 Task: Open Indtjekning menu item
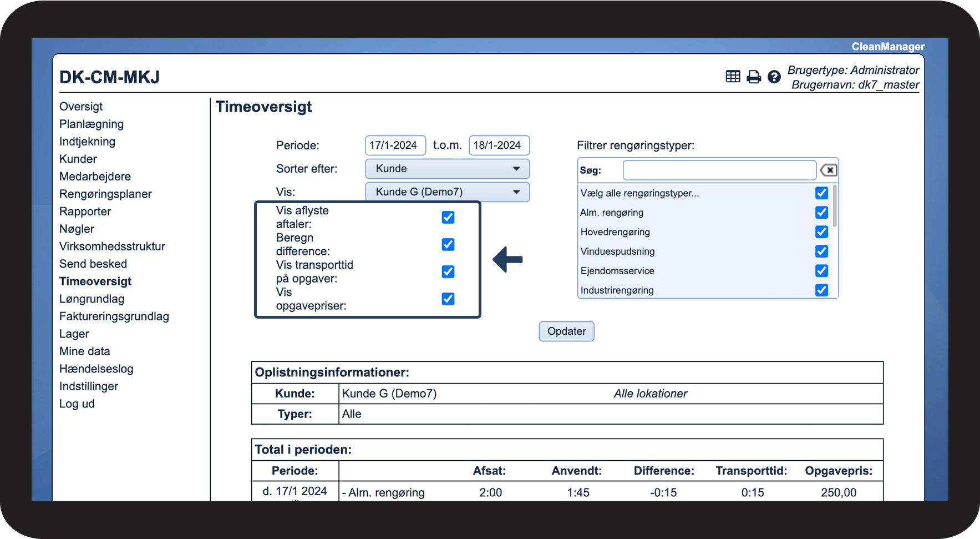(87, 142)
